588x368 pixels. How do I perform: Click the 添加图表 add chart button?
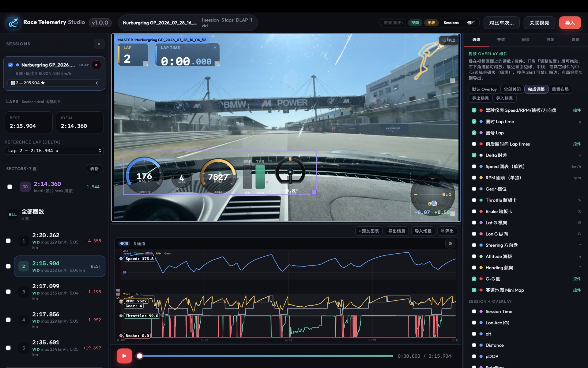coord(368,231)
